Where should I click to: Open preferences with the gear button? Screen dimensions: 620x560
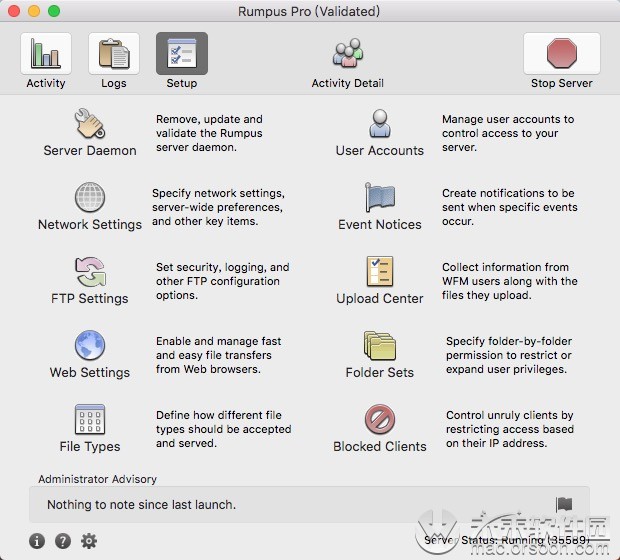tap(89, 541)
